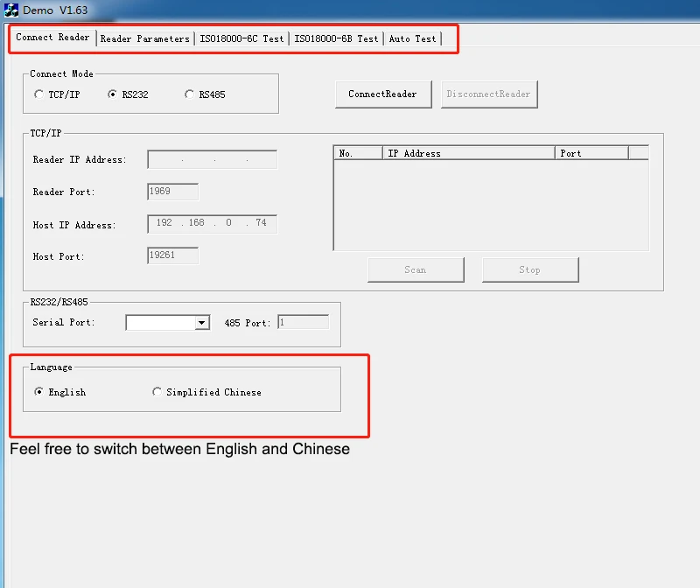Screen dimensions: 700x588
Task: Click the Demo app icon in title bar
Action: point(11,10)
